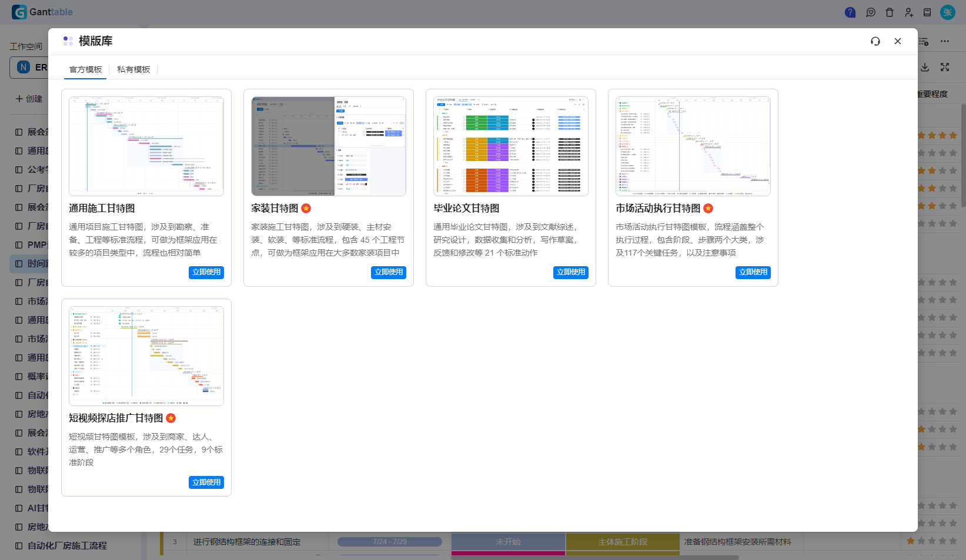Open the blue help question-mark icon
966x560 pixels.
pyautogui.click(x=850, y=12)
